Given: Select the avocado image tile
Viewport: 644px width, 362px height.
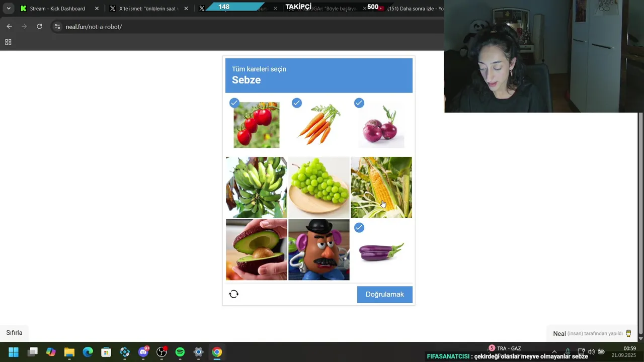Looking at the screenshot, I should 257,250.
